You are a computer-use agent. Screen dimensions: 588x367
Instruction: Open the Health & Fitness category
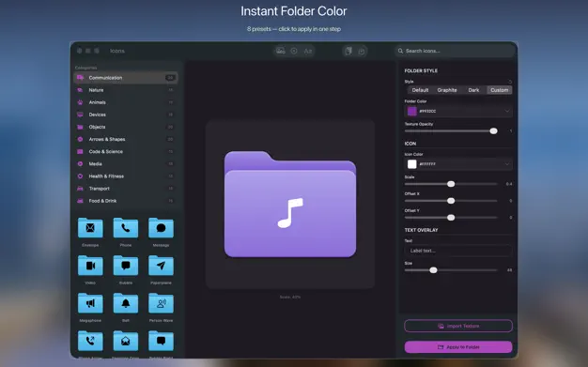click(125, 176)
